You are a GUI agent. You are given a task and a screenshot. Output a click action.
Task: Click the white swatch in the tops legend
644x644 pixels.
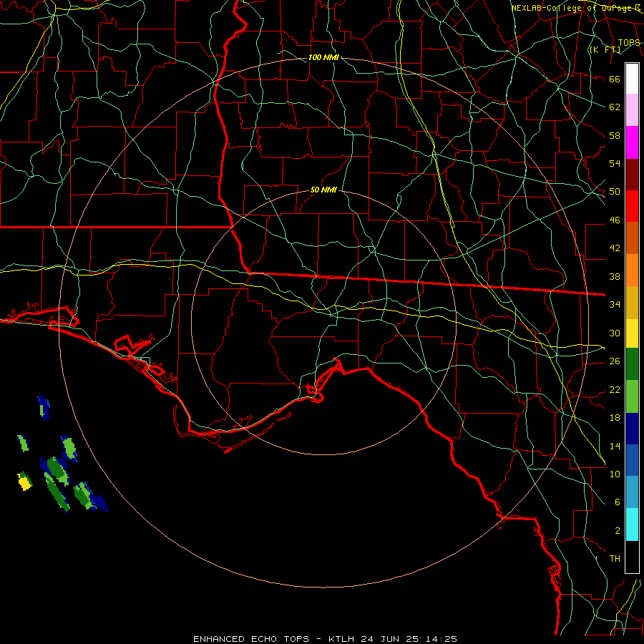(x=632, y=79)
